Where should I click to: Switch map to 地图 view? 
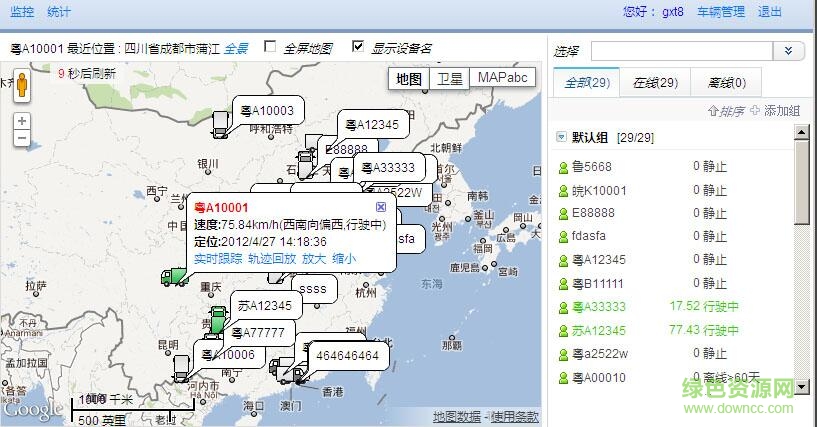pyautogui.click(x=409, y=79)
